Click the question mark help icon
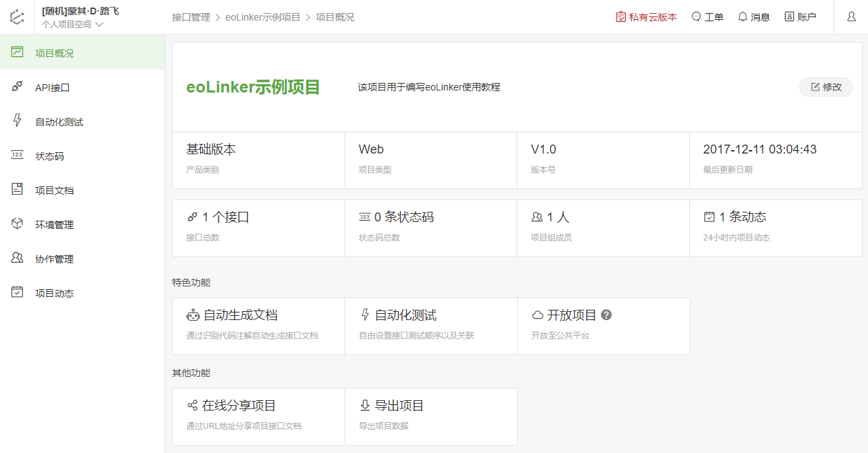 606,315
